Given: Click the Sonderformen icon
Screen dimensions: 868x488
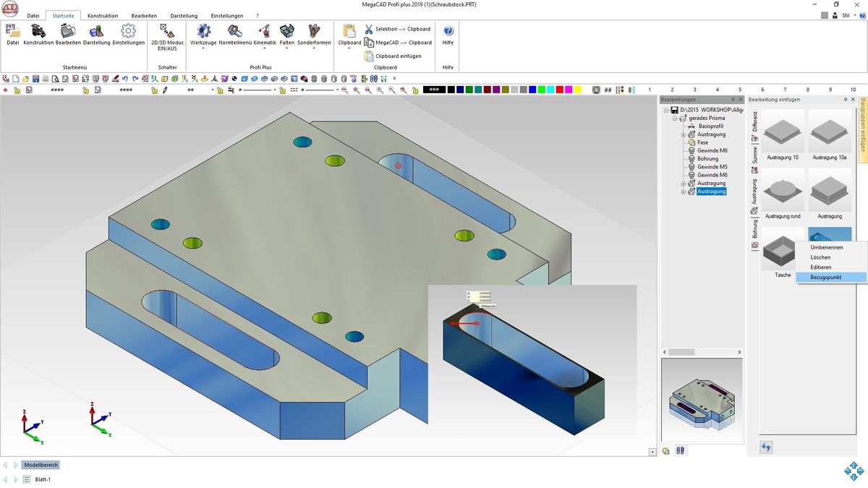Looking at the screenshot, I should click(x=314, y=34).
